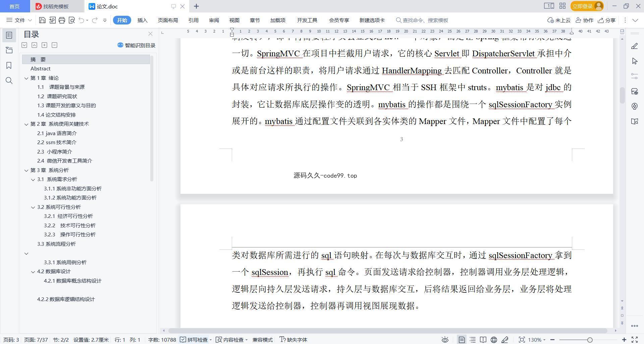Enter full screen mode icon
The image size is (644, 344).
[635, 340]
